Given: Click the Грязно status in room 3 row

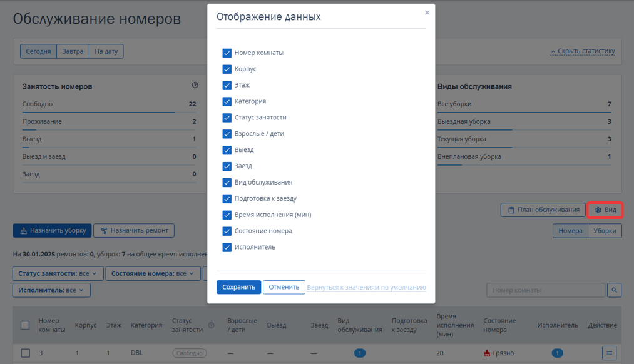Looking at the screenshot, I should tap(499, 353).
